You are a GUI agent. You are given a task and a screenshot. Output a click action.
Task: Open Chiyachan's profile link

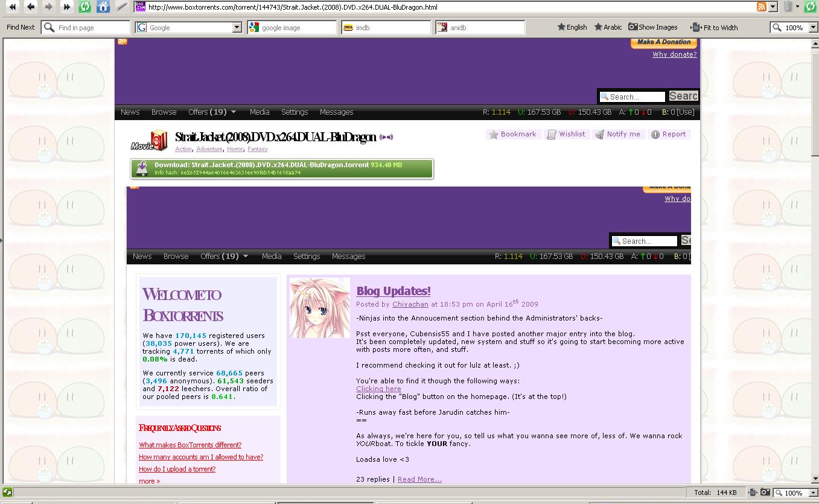(x=410, y=304)
